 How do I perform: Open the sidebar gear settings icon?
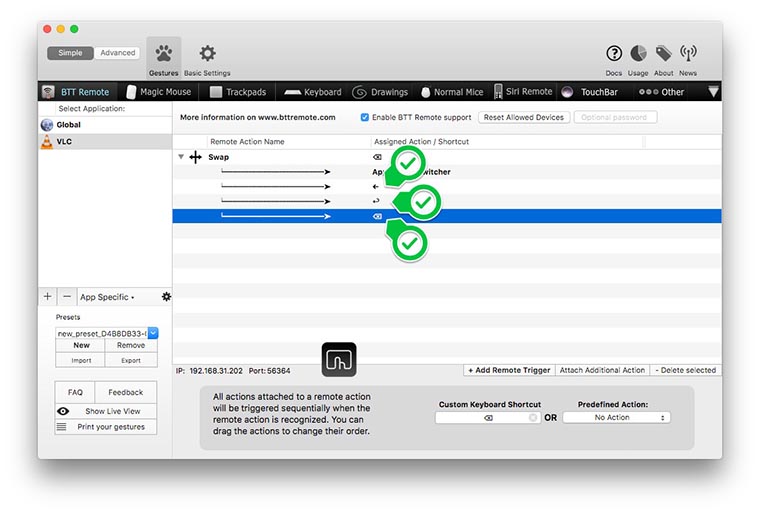166,297
